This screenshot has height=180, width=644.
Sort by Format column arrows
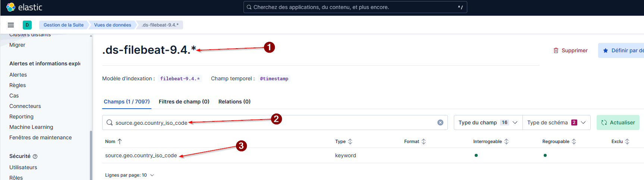click(424, 142)
